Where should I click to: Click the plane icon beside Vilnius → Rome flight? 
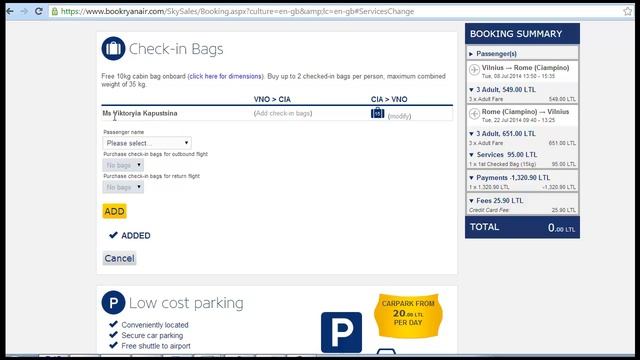point(474,70)
